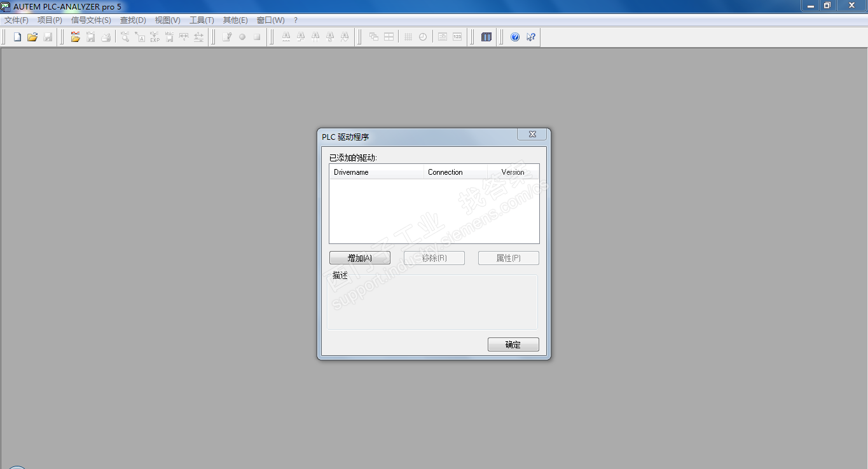Click the arrow-to-A annotation icon
This screenshot has height=469, width=868.
coord(140,37)
